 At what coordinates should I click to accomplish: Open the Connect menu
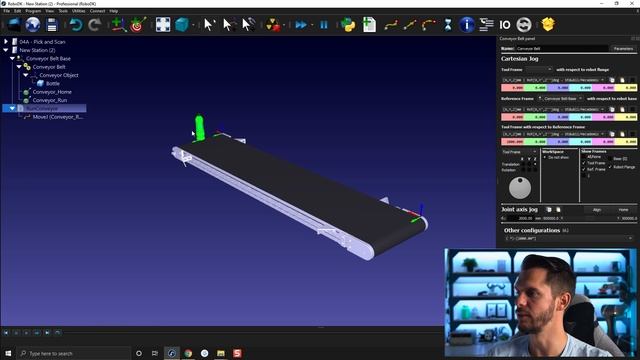(97, 11)
